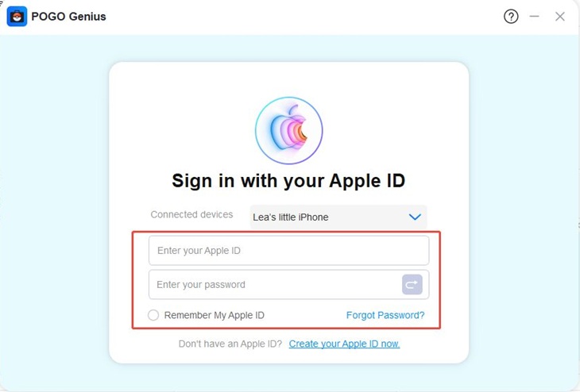Click the "Remember My Apple ID" label text
The height and width of the screenshot is (392, 580).
pos(214,315)
